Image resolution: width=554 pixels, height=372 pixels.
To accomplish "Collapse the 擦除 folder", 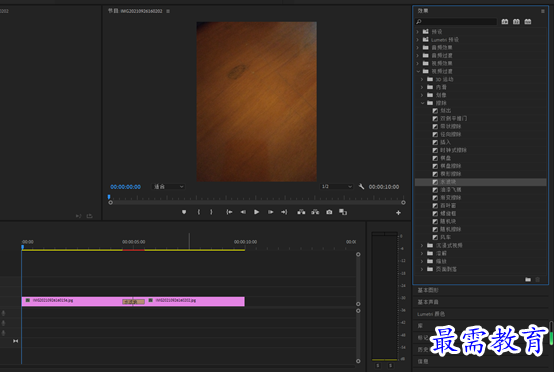I will (422, 103).
